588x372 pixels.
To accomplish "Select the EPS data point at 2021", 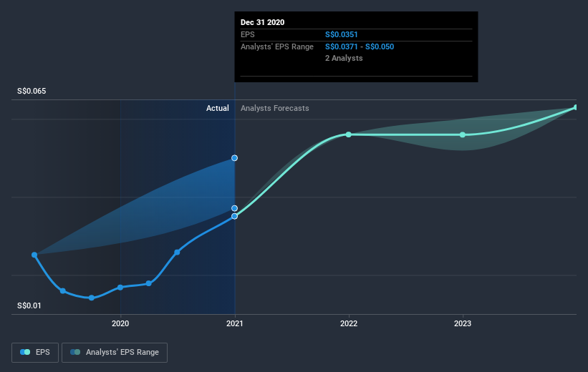I will (x=234, y=216).
